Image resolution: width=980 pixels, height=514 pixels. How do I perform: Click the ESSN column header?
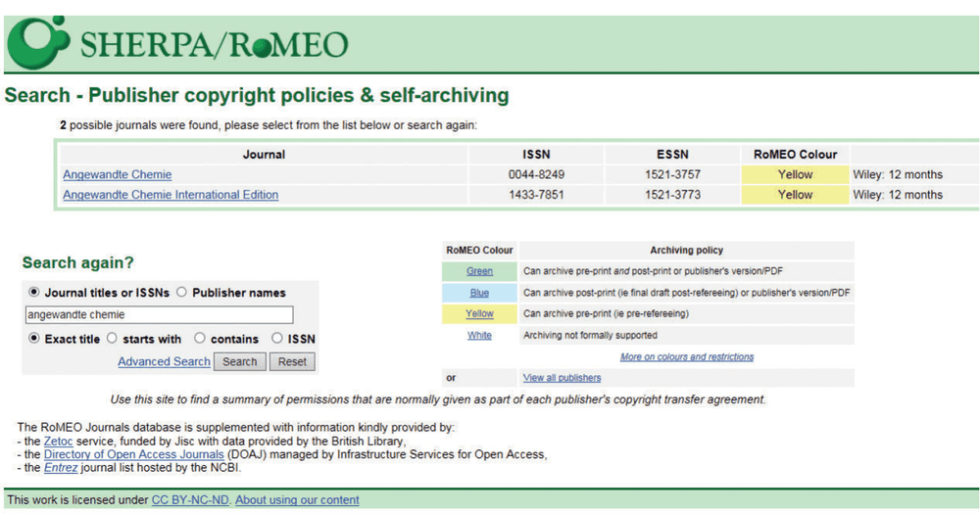672,155
